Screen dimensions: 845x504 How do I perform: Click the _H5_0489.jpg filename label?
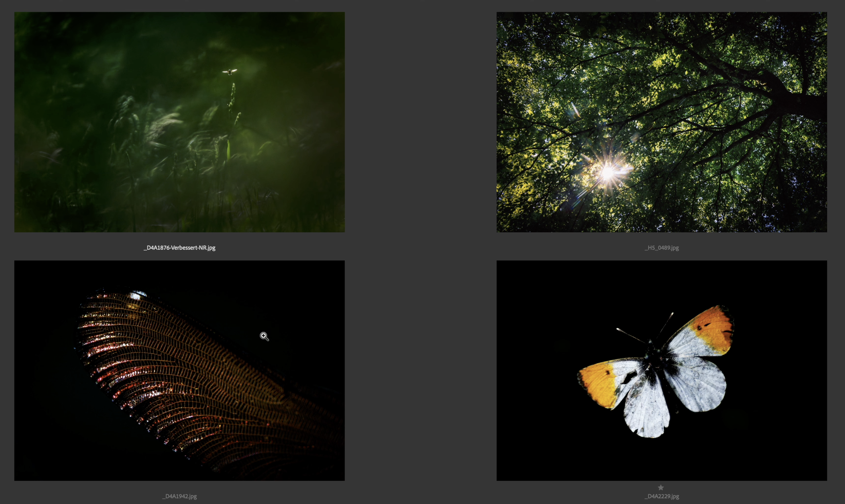pos(661,248)
